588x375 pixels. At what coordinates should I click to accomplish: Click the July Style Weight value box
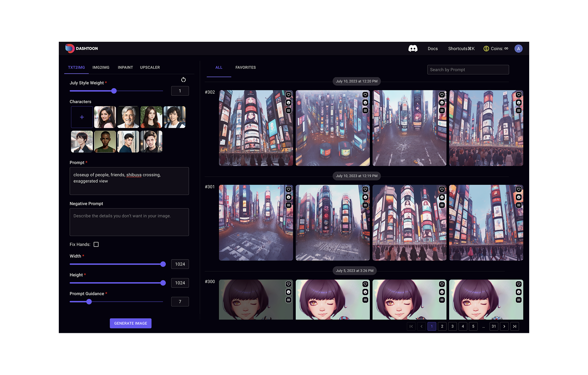180,91
